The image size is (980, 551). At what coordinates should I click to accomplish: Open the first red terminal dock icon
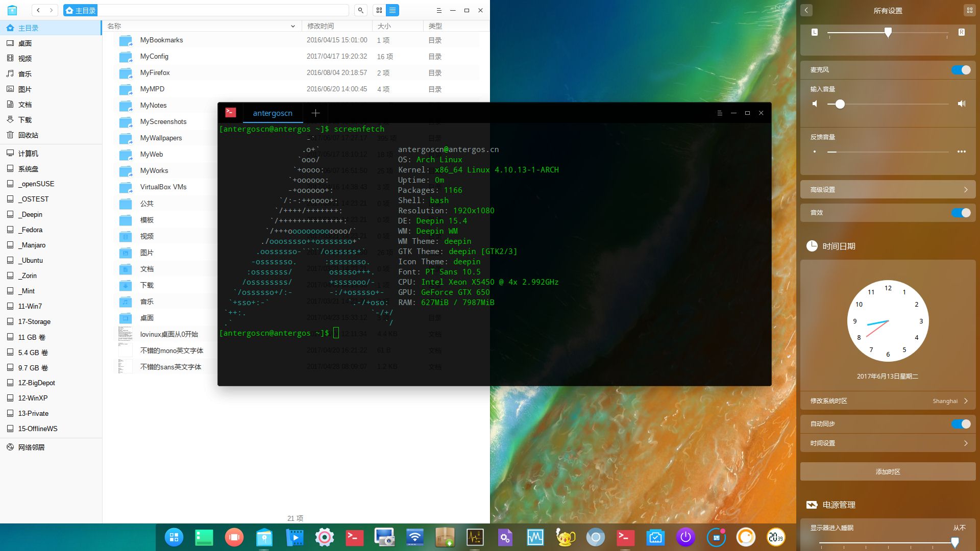(355, 537)
